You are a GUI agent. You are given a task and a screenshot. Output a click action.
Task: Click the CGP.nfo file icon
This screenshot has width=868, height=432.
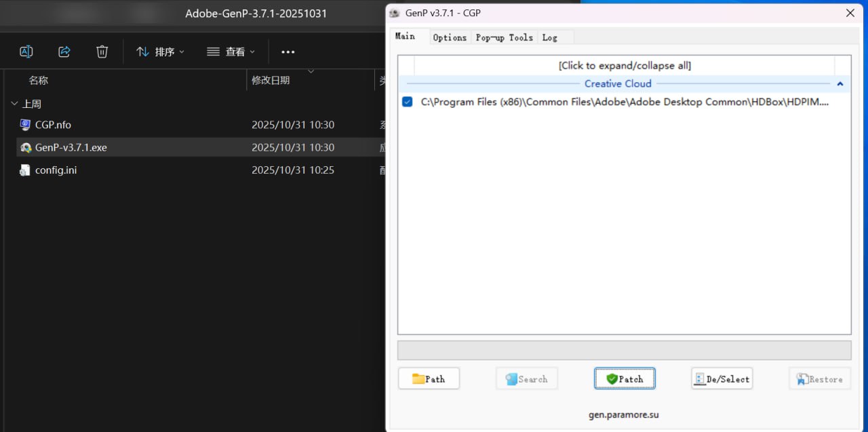click(24, 125)
